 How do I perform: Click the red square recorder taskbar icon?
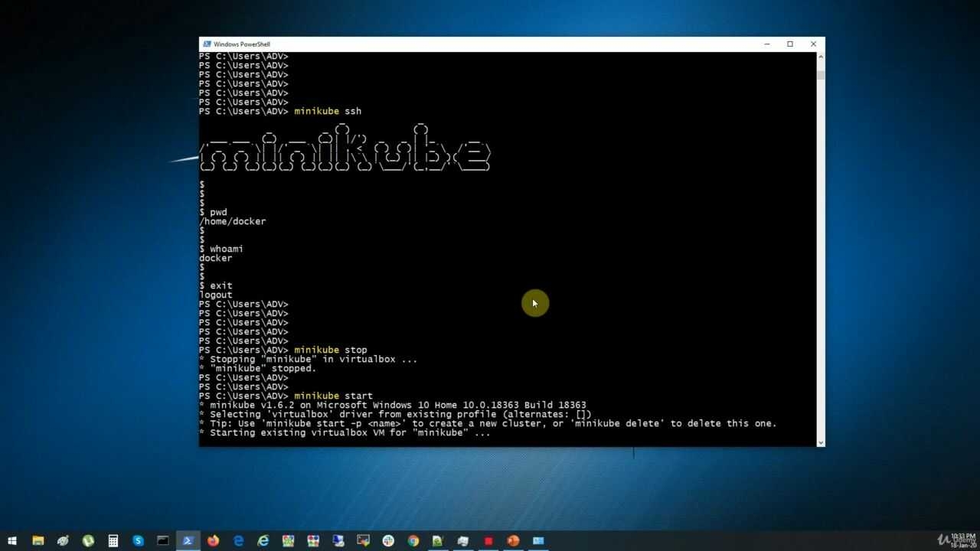pos(488,540)
